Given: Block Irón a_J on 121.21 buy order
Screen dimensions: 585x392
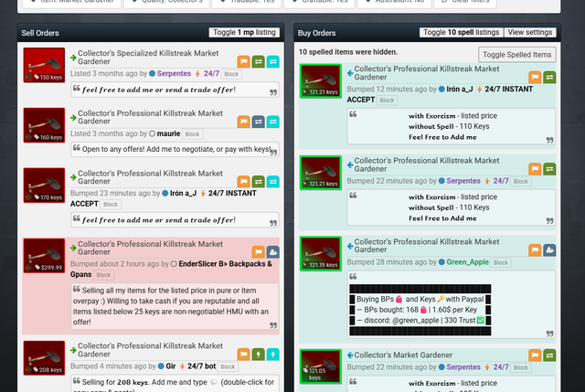Looking at the screenshot, I should [387, 100].
